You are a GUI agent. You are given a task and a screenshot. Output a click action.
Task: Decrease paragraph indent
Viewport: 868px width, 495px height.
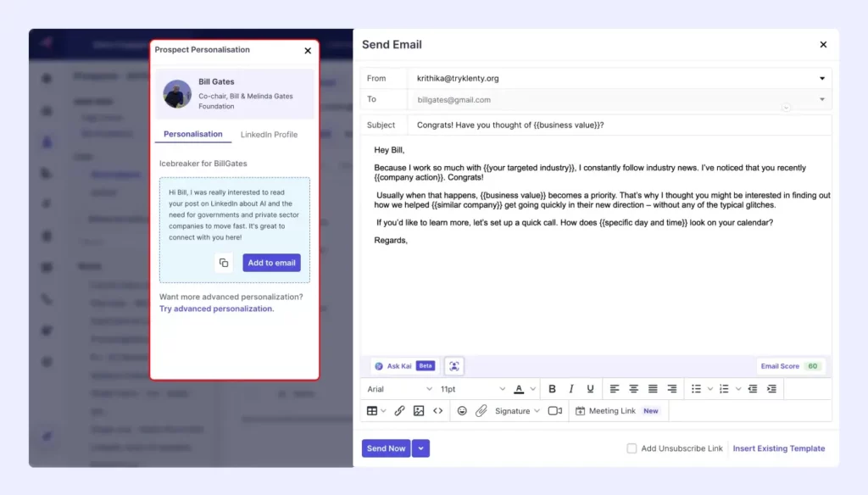(x=753, y=389)
